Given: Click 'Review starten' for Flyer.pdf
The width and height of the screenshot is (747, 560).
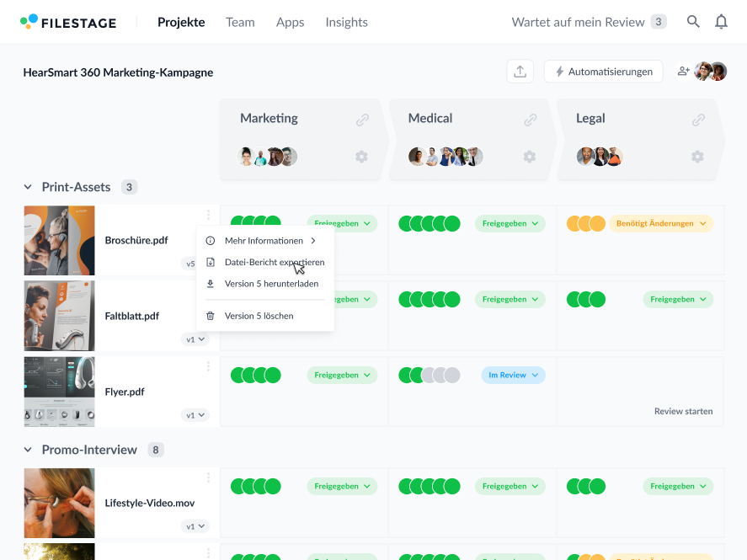Looking at the screenshot, I should click(x=683, y=412).
